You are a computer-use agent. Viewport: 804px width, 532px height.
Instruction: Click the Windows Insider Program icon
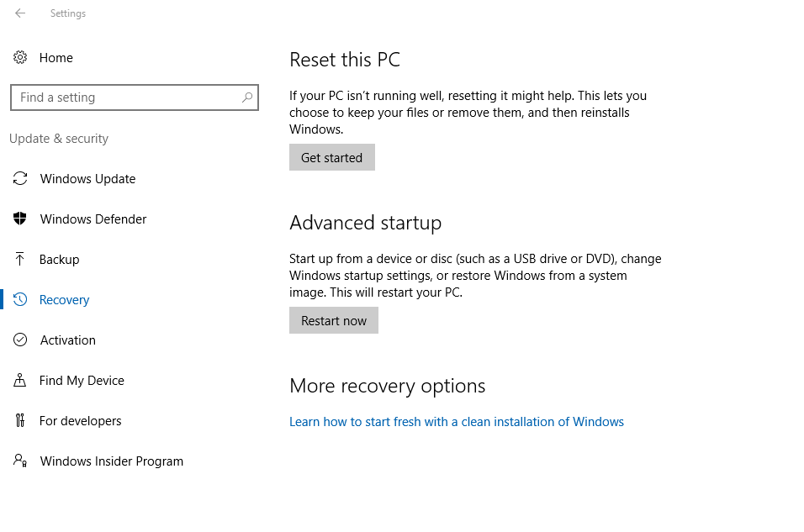20,461
